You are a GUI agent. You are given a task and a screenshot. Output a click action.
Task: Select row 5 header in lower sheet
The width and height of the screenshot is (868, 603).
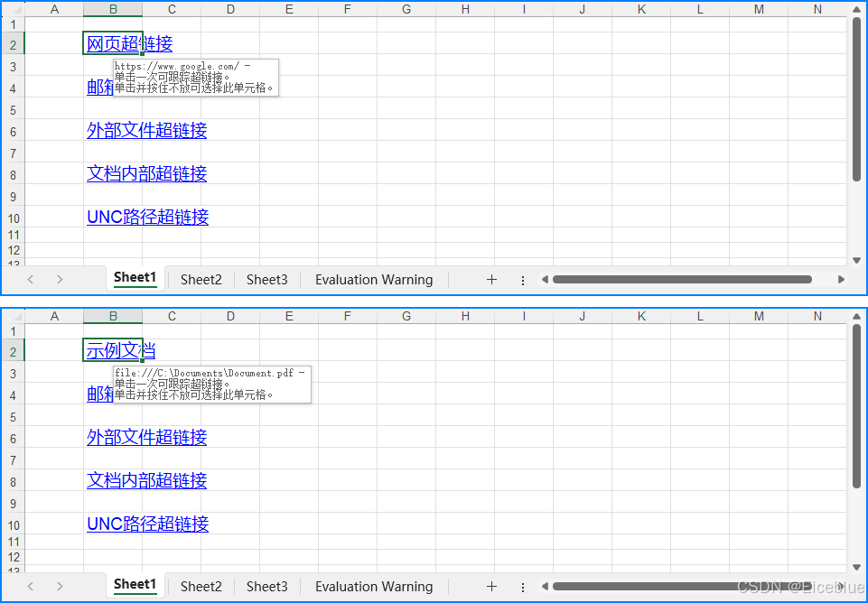click(14, 416)
